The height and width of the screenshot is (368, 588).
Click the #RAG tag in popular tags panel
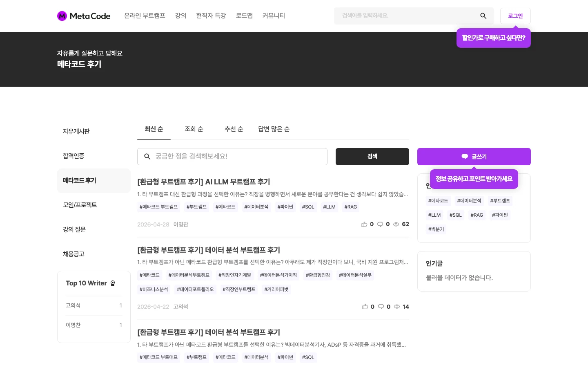coord(477,215)
